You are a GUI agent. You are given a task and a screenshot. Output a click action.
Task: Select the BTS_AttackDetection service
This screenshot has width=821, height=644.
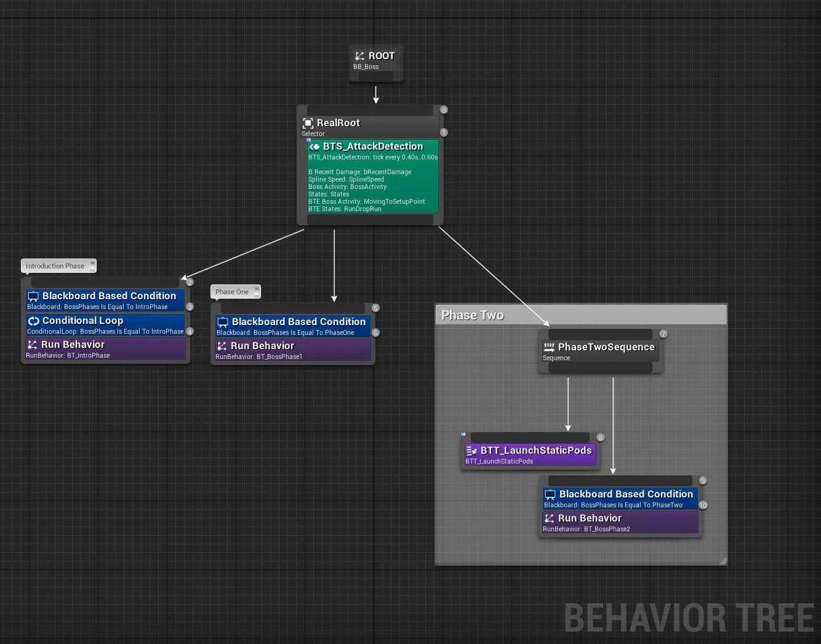(373, 176)
